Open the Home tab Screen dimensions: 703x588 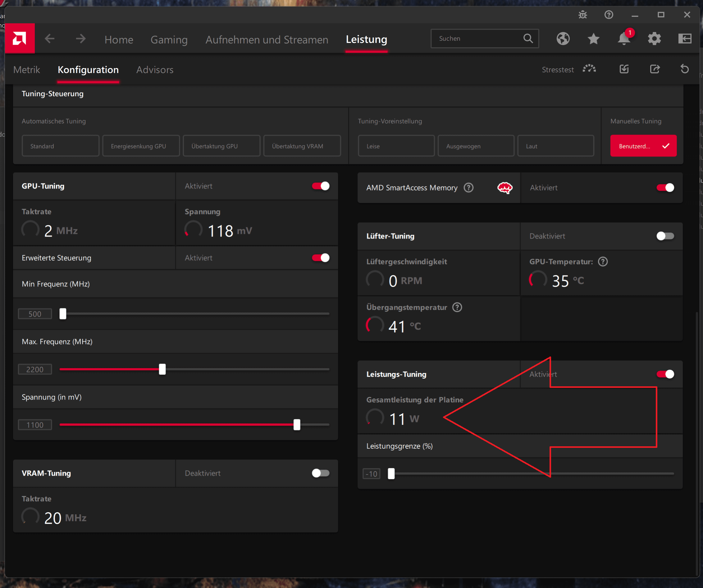(119, 39)
